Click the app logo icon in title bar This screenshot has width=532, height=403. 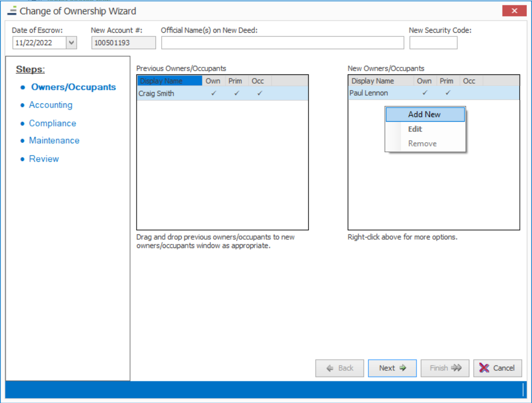pyautogui.click(x=12, y=11)
